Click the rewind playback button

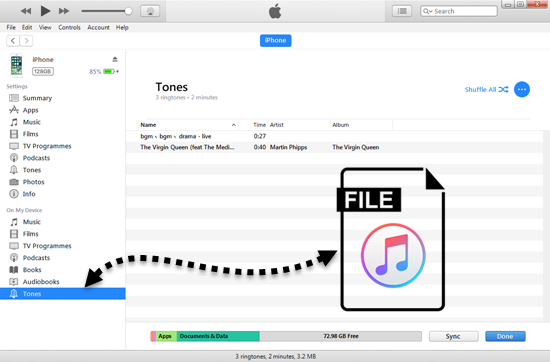coord(26,11)
